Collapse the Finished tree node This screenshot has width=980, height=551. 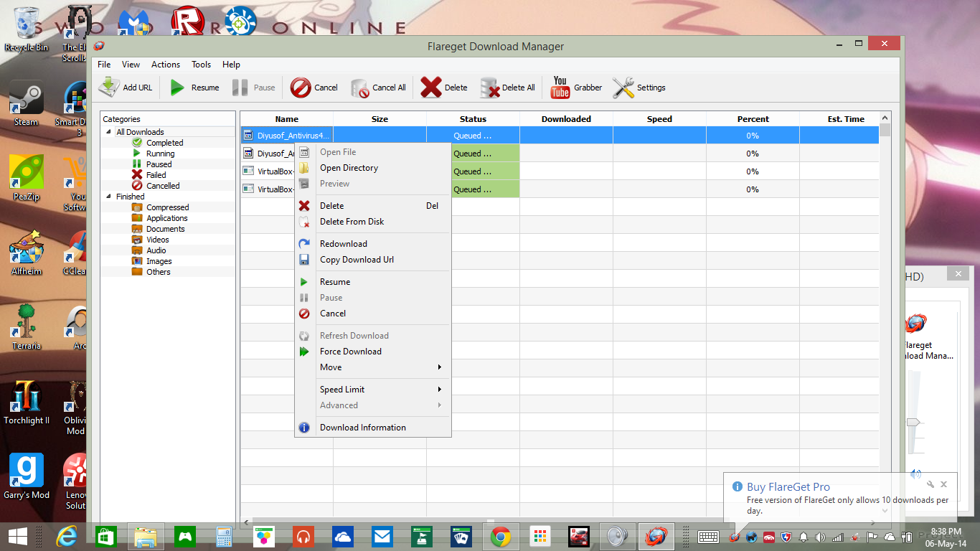[x=109, y=197]
